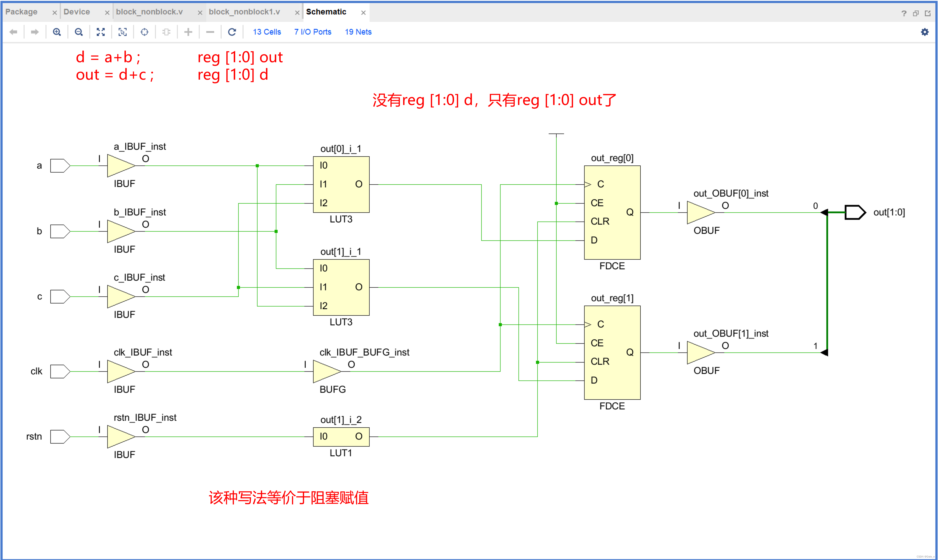
Task: Open the 19 Nets link
Action: [358, 32]
